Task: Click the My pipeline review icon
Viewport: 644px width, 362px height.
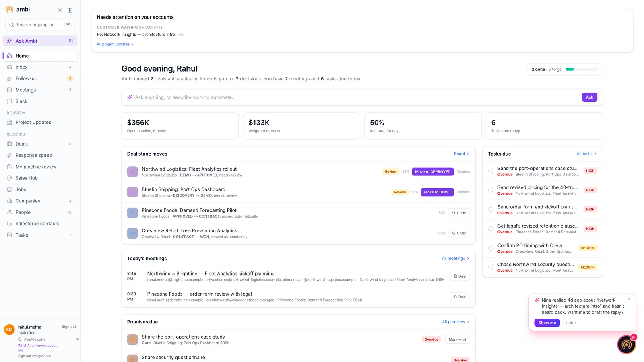Action: coord(10,167)
